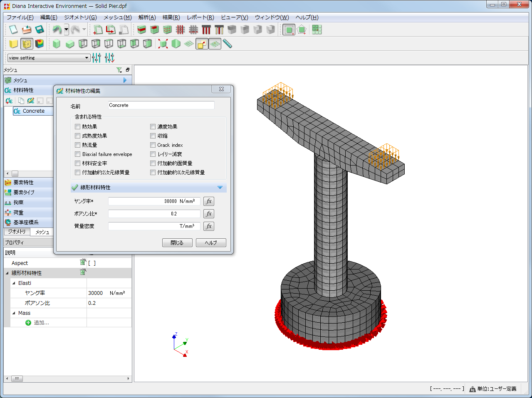Viewport: 532px width, 398px height.
Task: Tick the Biaxial failure envelope checkbox
Action: pyautogui.click(x=78, y=154)
